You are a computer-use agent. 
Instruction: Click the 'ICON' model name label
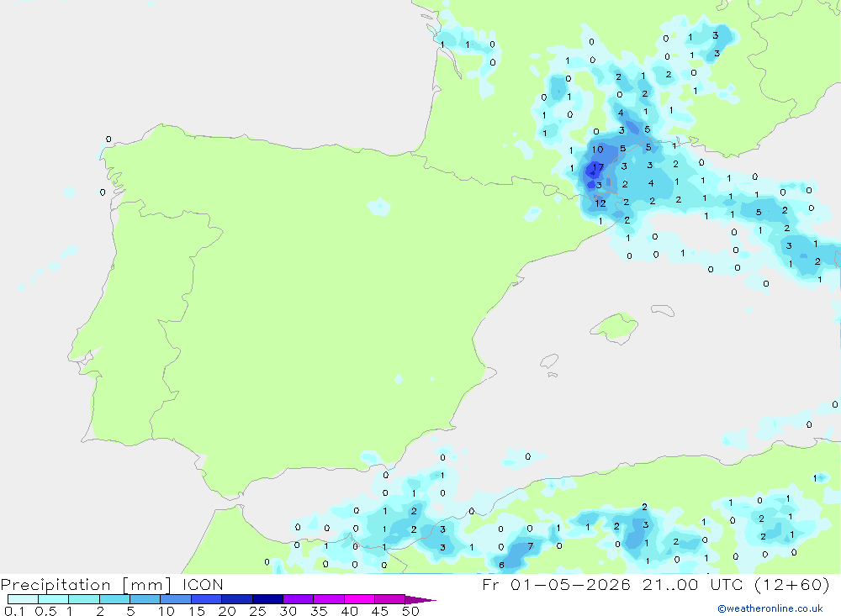point(203,584)
